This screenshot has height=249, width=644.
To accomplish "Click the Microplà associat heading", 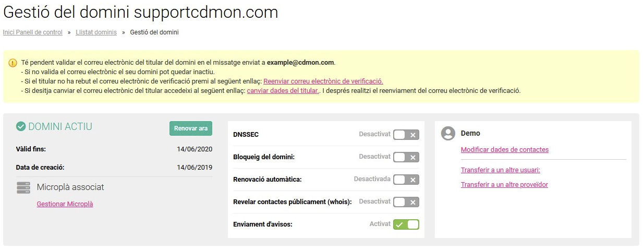I will click(70, 187).
